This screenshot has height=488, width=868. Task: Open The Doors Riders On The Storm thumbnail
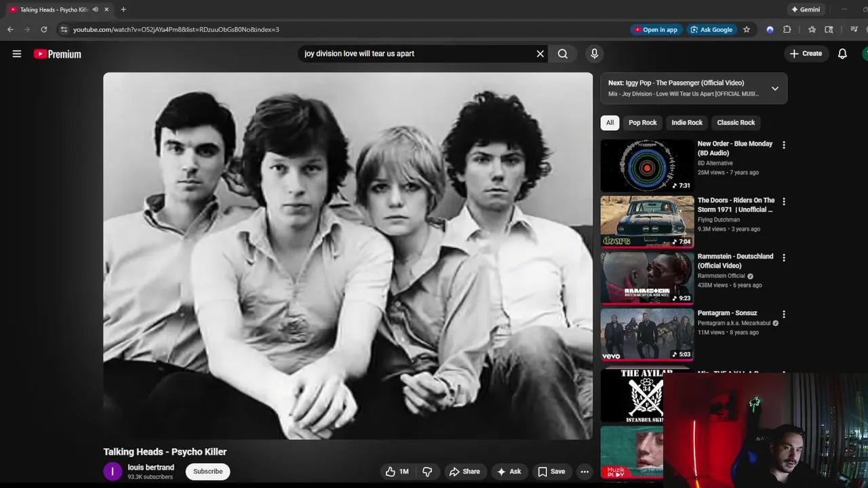[x=647, y=222]
